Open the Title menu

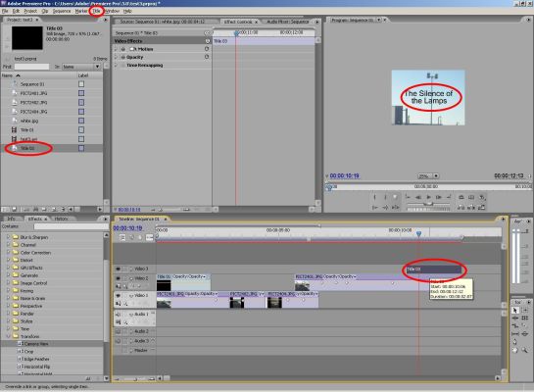coord(96,11)
